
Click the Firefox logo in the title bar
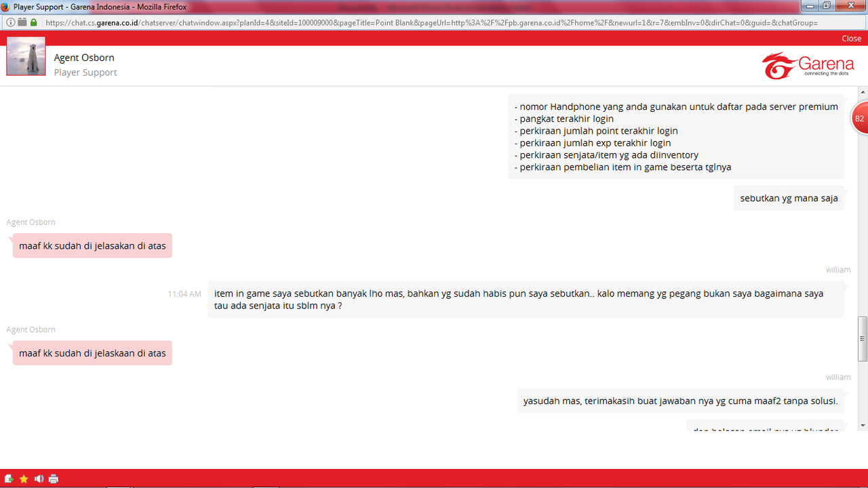(6, 6)
